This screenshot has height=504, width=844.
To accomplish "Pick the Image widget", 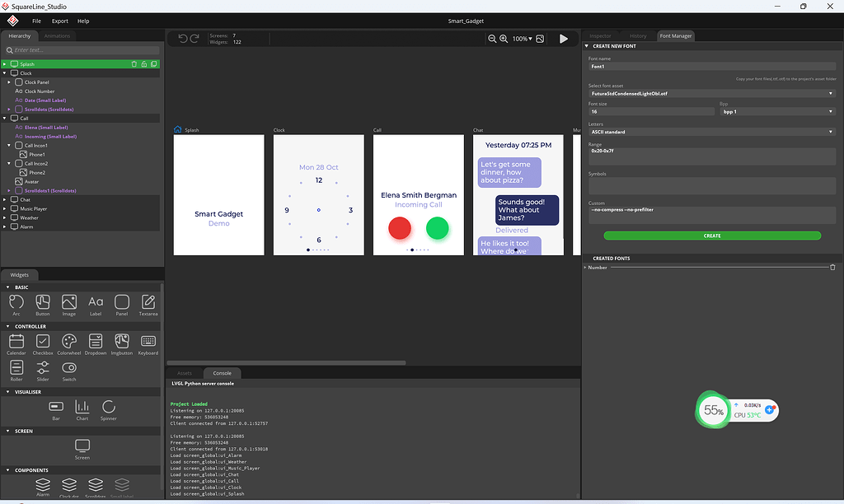I will click(x=69, y=305).
